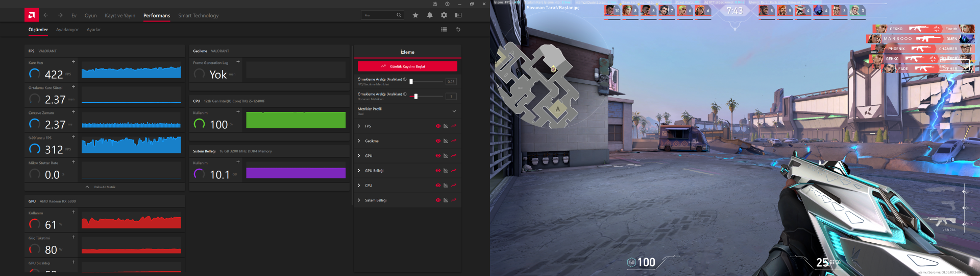This screenshot has height=276, width=980.
Task: Expand the Sistem Belleği metrics group
Action: click(359, 200)
